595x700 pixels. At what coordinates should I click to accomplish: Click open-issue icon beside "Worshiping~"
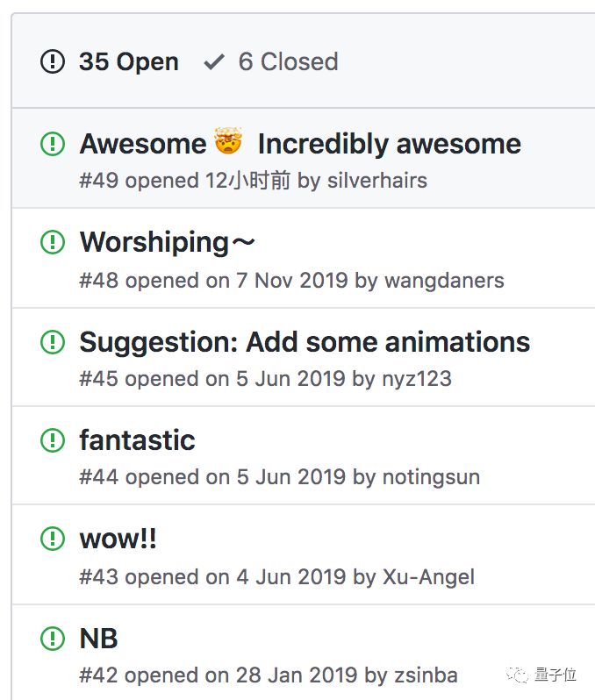(x=53, y=242)
